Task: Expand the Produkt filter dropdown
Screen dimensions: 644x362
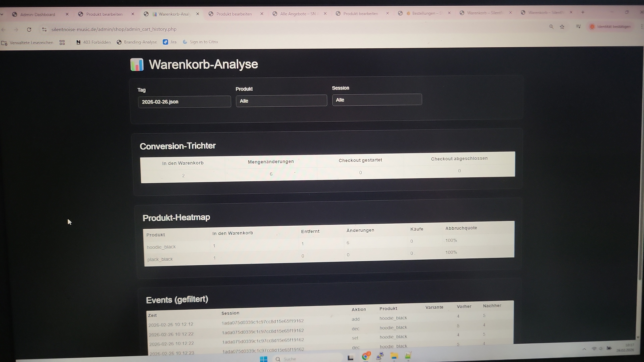Action: (281, 101)
